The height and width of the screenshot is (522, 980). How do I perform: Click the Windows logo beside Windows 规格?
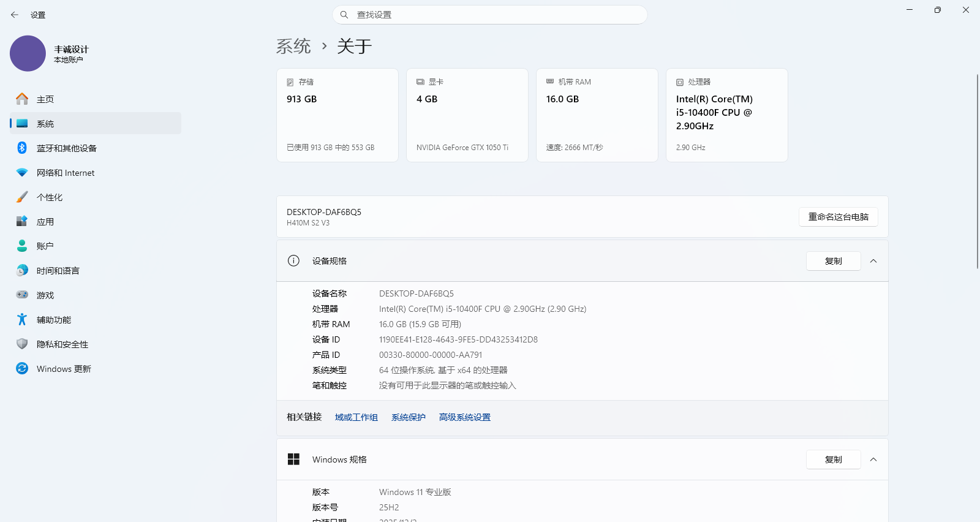click(293, 459)
